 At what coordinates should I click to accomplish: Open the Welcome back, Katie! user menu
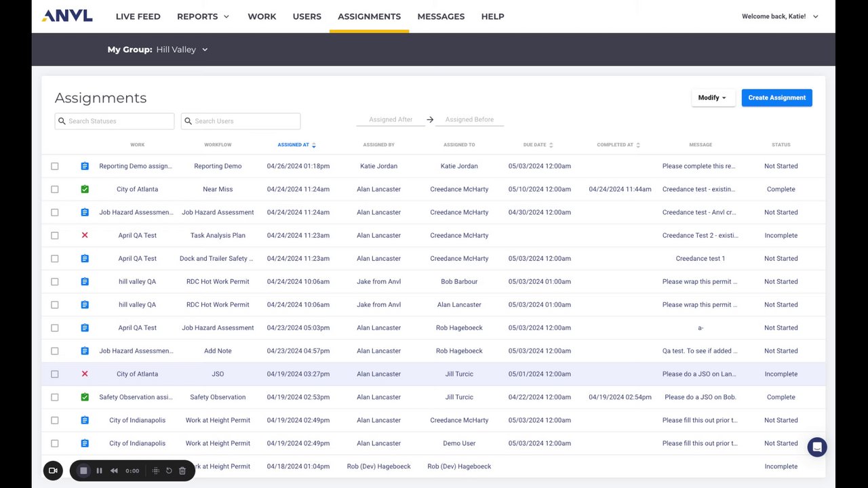[780, 16]
